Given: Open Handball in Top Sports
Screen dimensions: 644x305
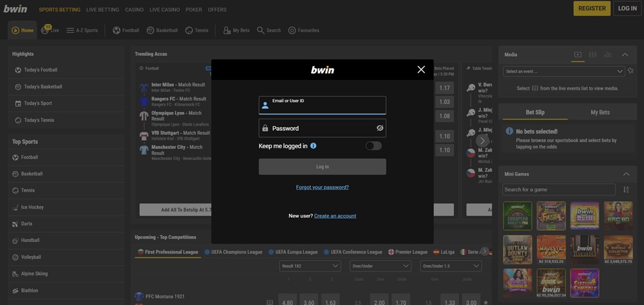Looking at the screenshot, I should click(x=66, y=241).
